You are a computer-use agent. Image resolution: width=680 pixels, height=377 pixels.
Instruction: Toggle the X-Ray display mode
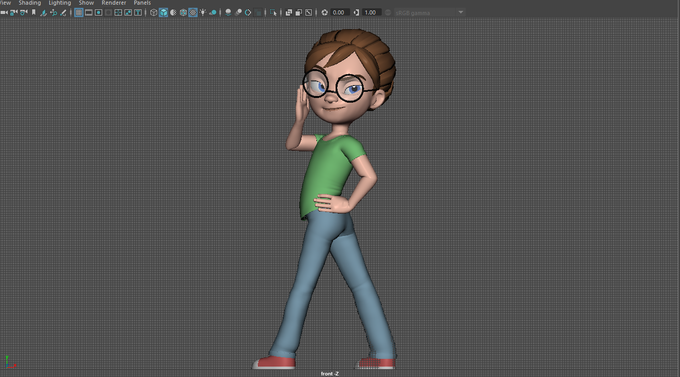click(289, 13)
